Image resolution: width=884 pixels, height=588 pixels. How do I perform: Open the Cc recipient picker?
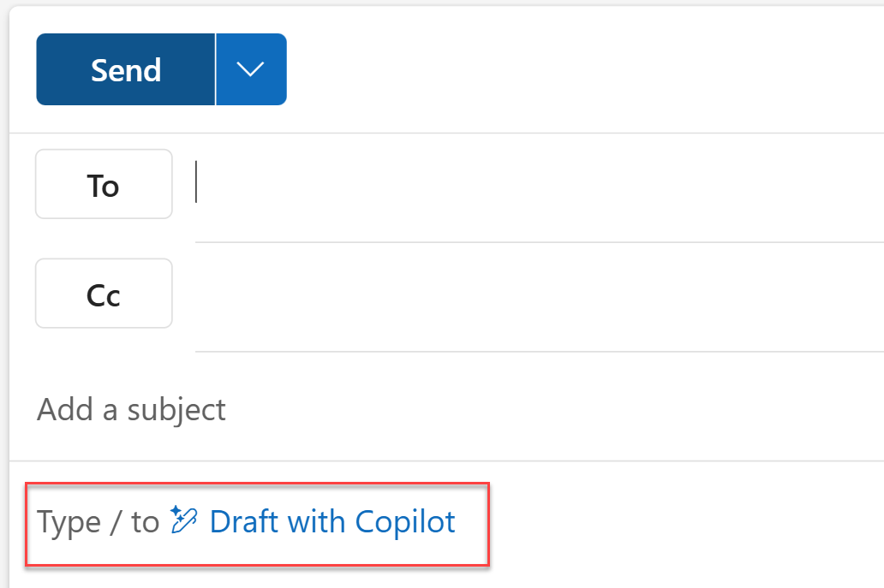coord(103,294)
